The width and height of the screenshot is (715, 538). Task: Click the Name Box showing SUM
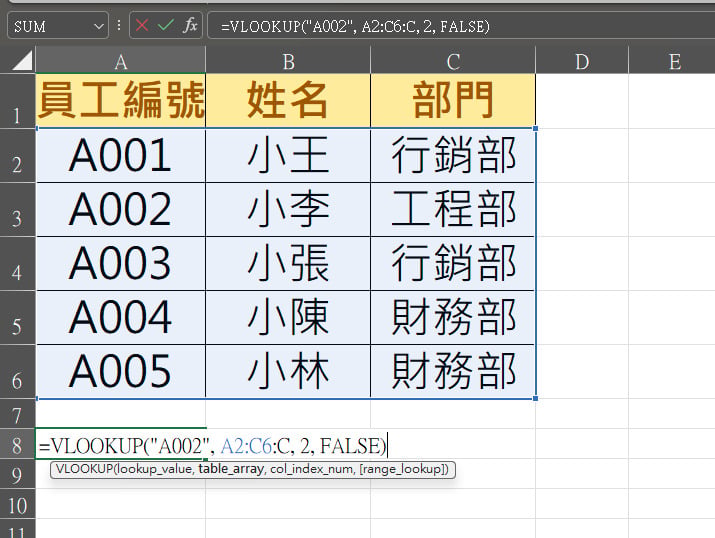58,26
